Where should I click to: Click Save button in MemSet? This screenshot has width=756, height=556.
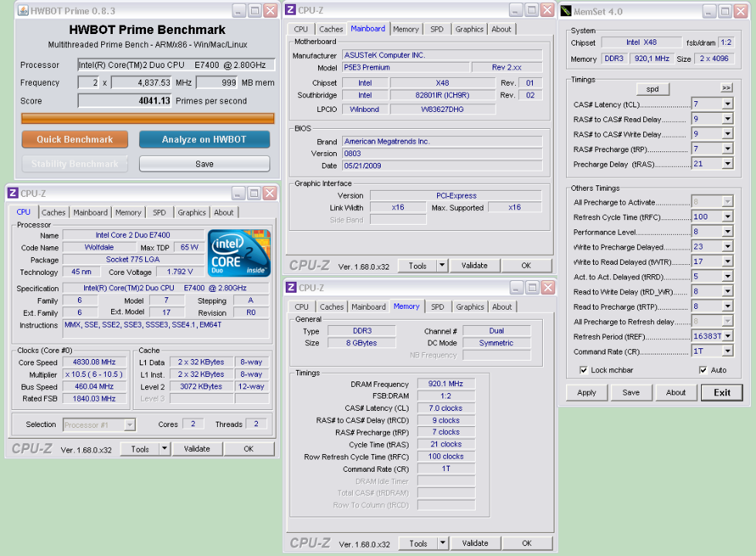point(631,392)
